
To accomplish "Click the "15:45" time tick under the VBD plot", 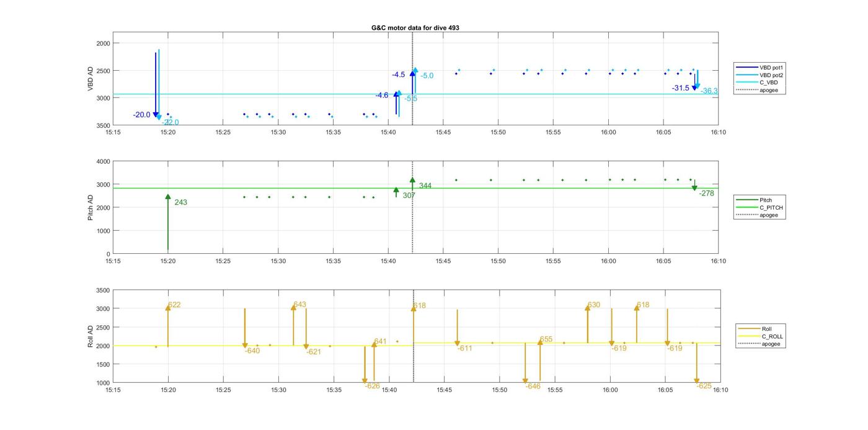I will [x=443, y=132].
